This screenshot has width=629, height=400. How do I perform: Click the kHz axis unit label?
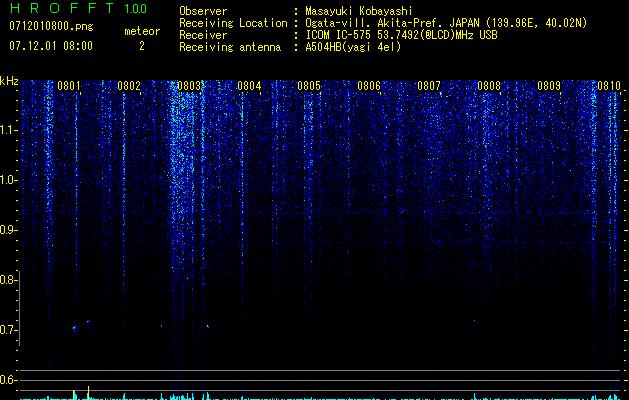(9, 81)
